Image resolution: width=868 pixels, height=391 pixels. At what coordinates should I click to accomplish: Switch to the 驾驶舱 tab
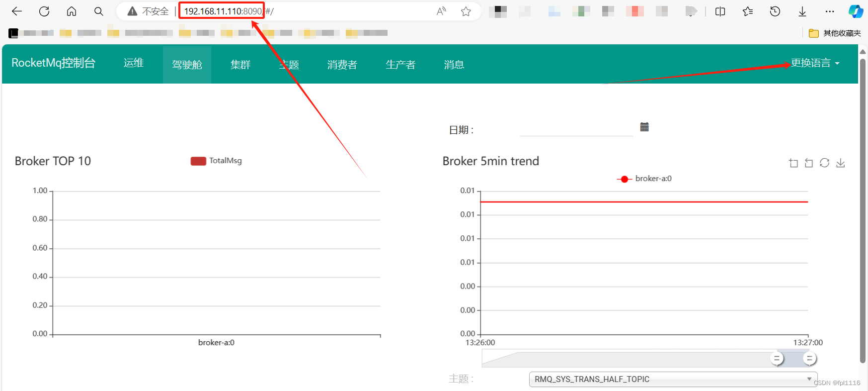coord(187,65)
